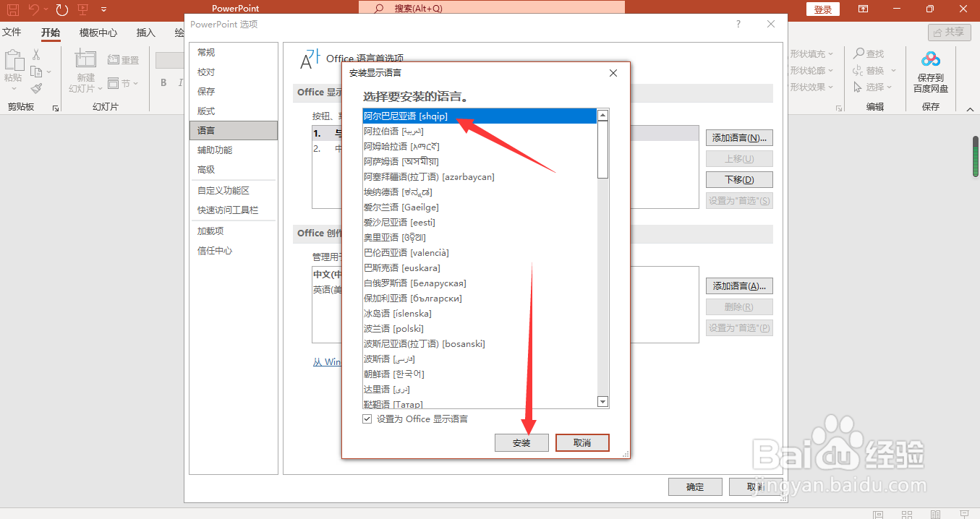Viewport: 980px width, 519px height.
Task: Open the 形状轮廓 dropdown
Action: (811, 70)
